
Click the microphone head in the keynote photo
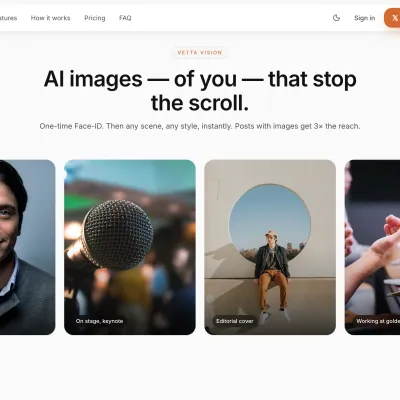pos(117,234)
